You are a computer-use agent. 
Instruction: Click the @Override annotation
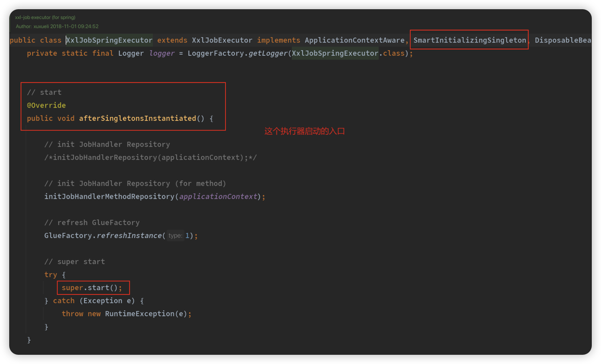coord(47,105)
